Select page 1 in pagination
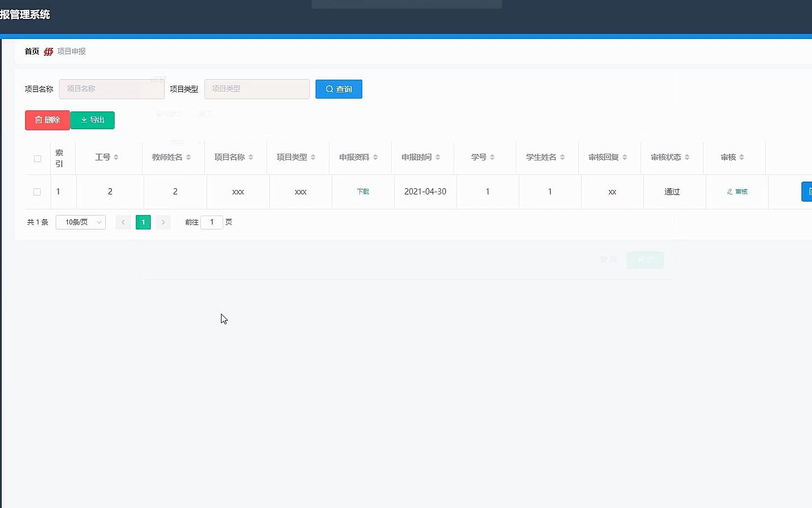 [143, 222]
